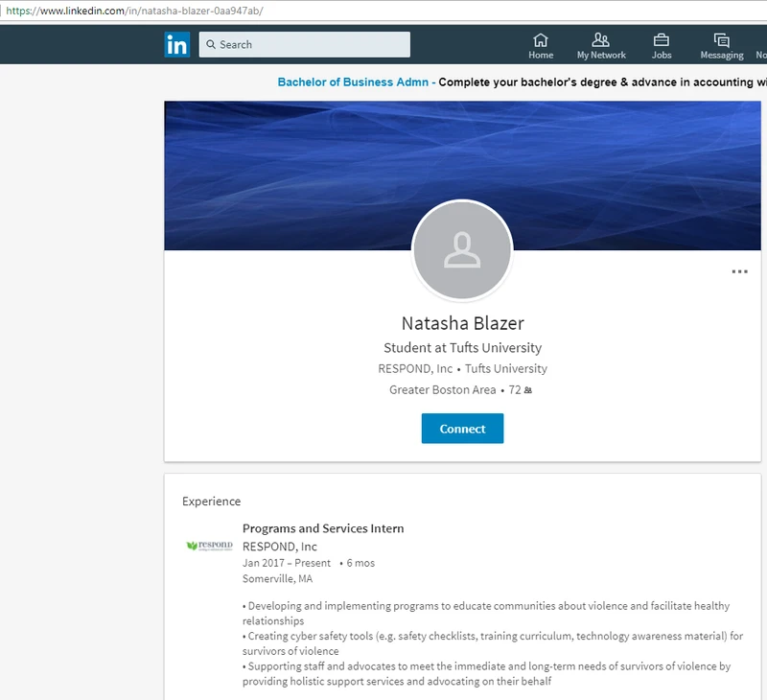Click the default profile avatar picture
The image size is (767, 700).
(462, 249)
